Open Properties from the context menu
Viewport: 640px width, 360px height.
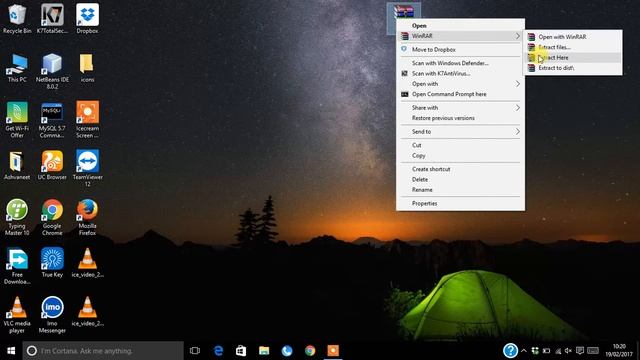[x=460, y=203]
